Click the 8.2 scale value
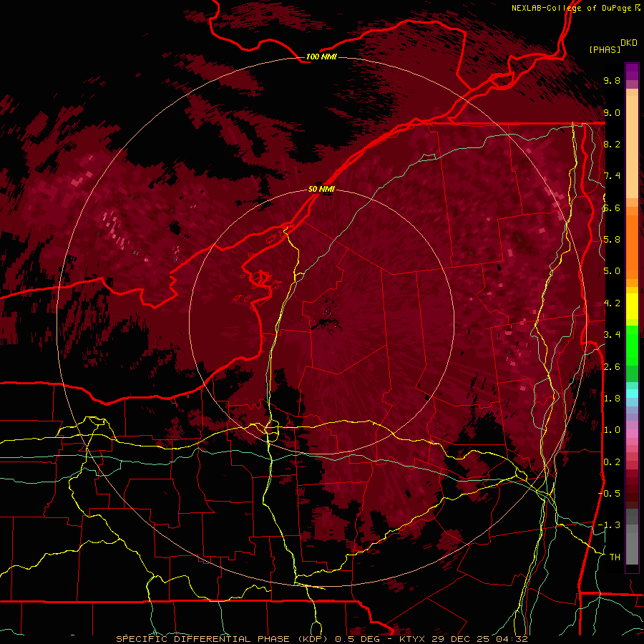 tap(612, 144)
